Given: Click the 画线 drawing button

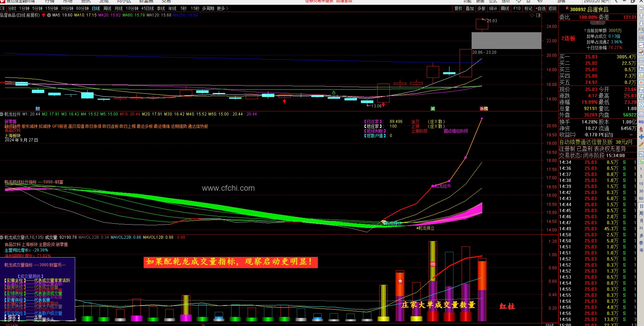Looking at the screenshot, I should point(505,8).
